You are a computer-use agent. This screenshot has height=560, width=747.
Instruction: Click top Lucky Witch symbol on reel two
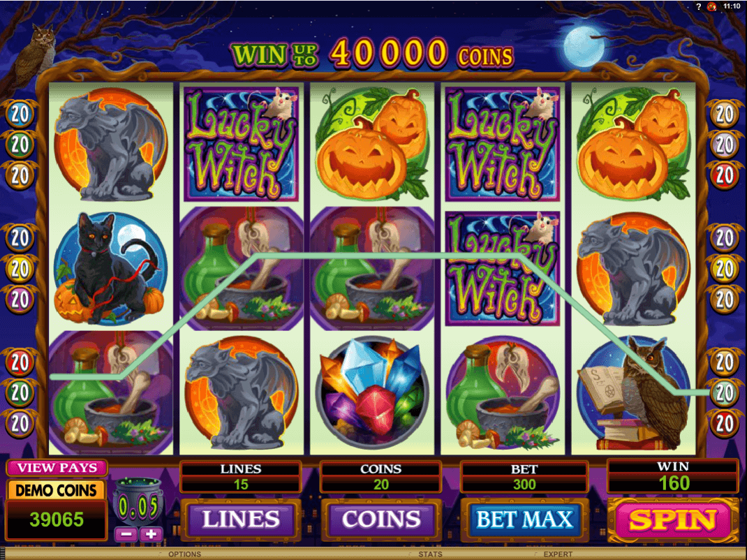pos(241,144)
